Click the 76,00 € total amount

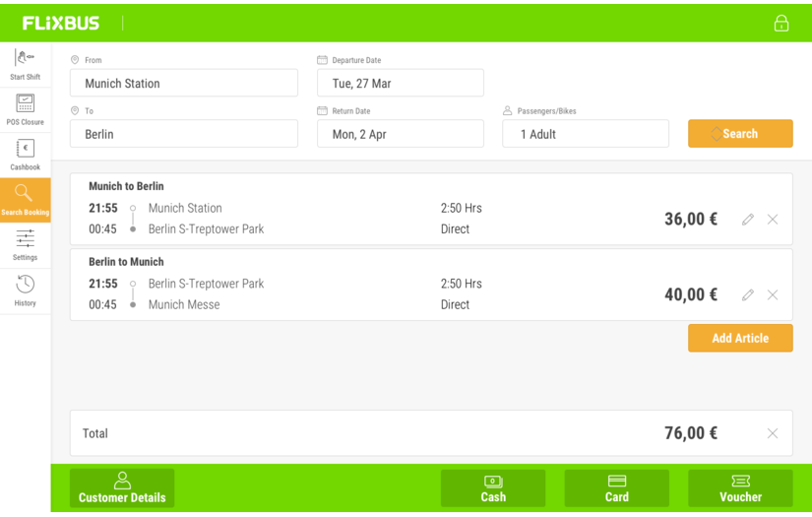click(x=691, y=433)
